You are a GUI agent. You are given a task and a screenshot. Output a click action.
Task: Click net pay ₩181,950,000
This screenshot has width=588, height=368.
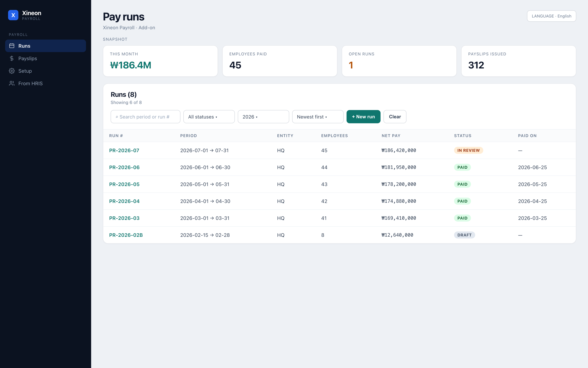point(399,167)
